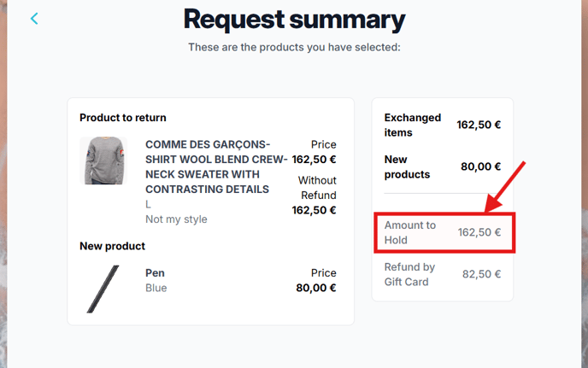Select the pen price 80,00 €
588x368 pixels.
(x=315, y=288)
